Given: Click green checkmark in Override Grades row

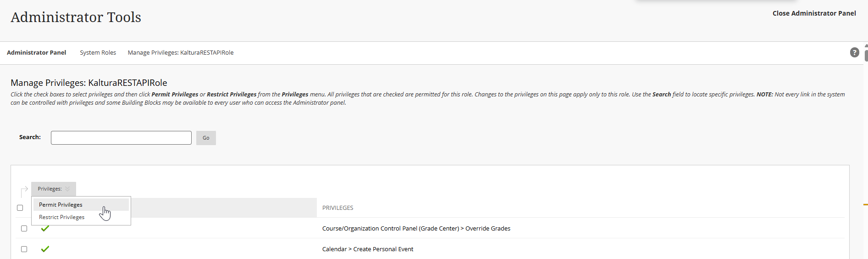Looking at the screenshot, I should (45, 228).
